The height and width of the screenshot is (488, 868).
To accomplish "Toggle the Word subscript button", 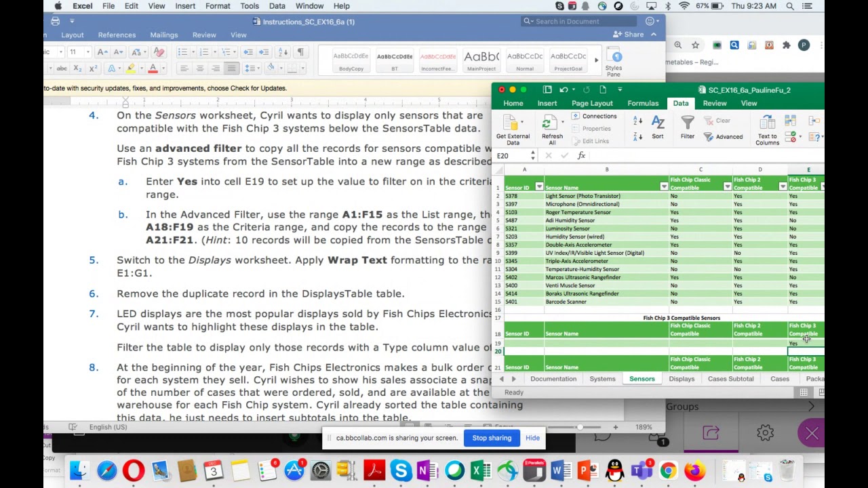I will pyautogui.click(x=77, y=68).
